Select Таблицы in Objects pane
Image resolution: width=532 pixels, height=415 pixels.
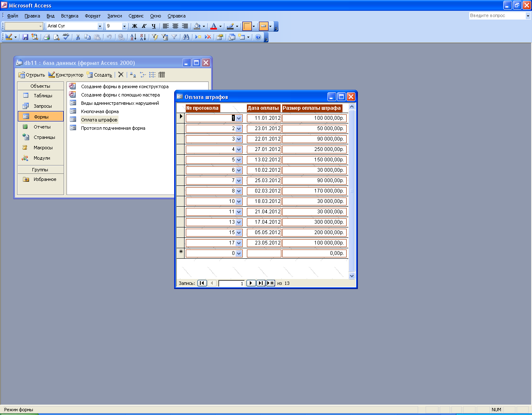41,96
